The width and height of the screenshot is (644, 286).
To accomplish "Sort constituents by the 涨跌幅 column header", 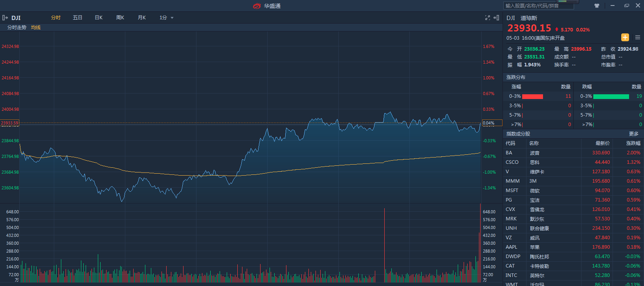I will (x=633, y=143).
